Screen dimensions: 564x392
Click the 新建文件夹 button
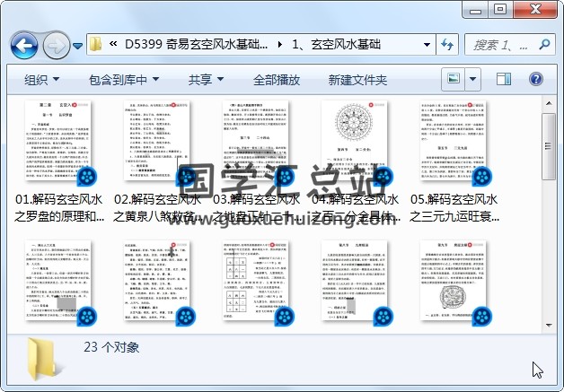(357, 79)
